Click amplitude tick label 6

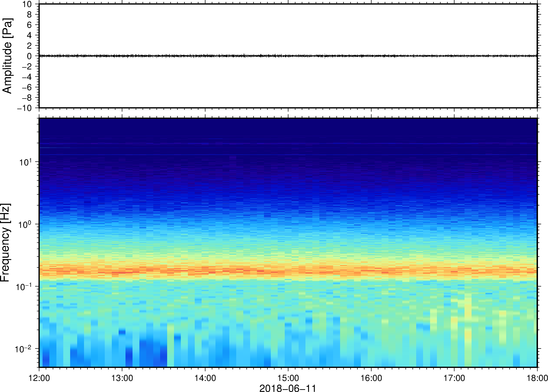[30, 25]
